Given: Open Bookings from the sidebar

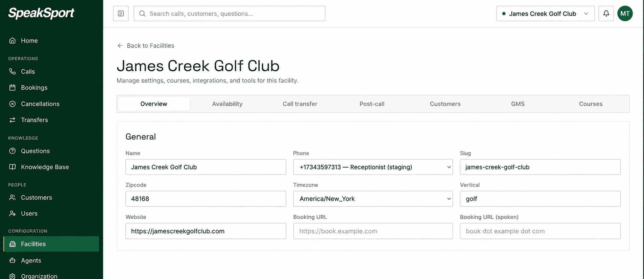Looking at the screenshot, I should coord(51,88).
